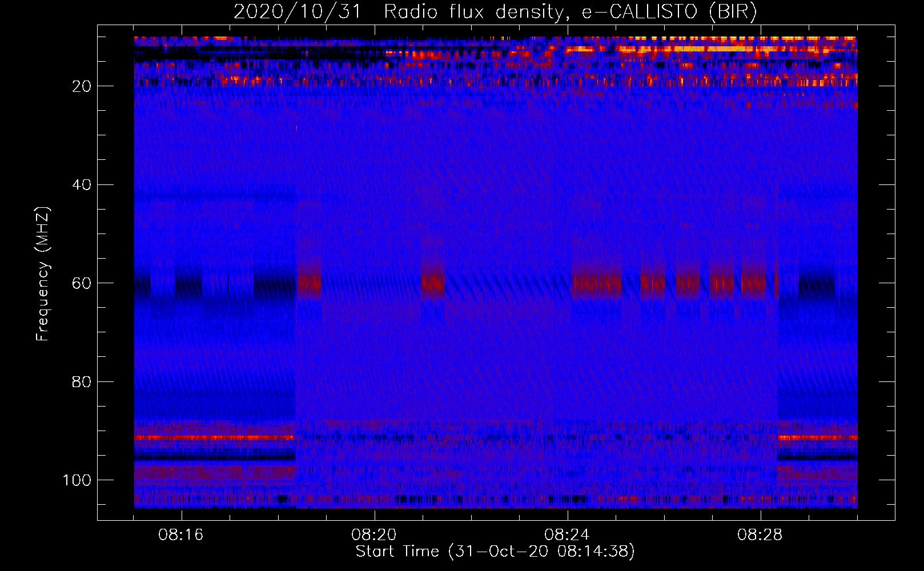Viewport: 924px width, 571px height.
Task: Click the '60' frequency tick label
Action: point(82,283)
